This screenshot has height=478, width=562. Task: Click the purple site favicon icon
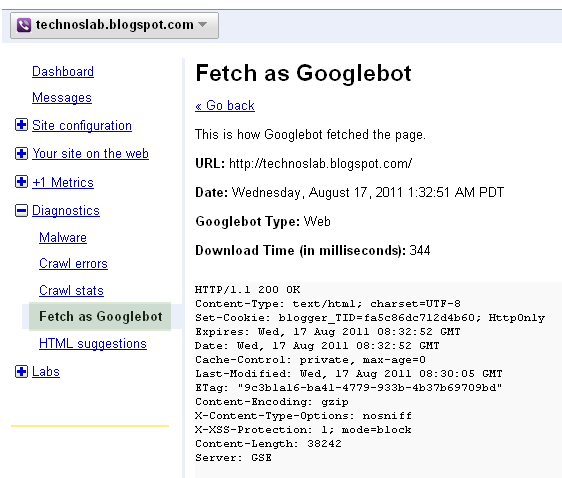[x=24, y=25]
